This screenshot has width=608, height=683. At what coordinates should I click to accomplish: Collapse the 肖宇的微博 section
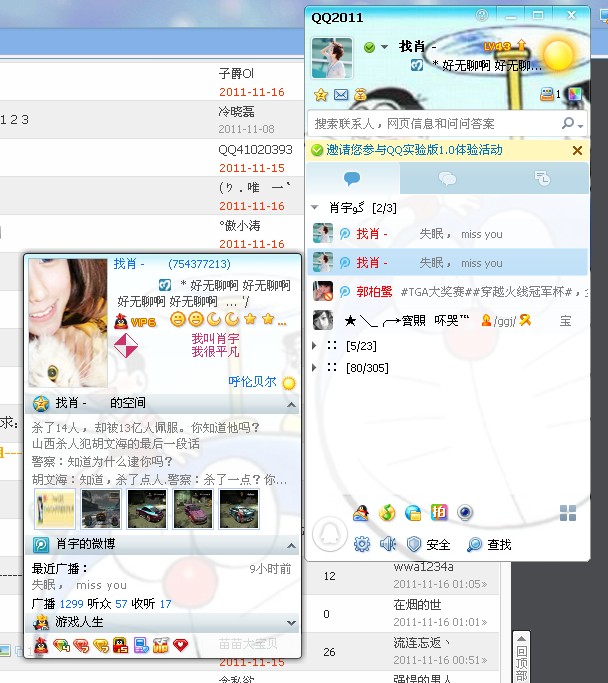pos(291,545)
